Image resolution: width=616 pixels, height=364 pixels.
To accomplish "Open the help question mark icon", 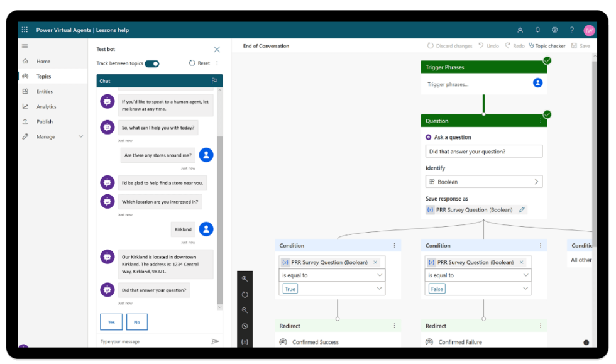I will (572, 30).
